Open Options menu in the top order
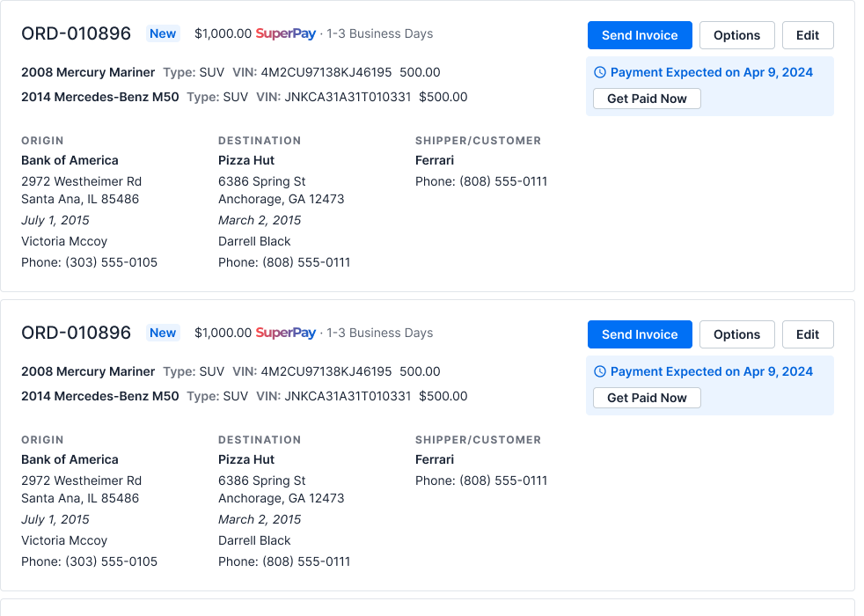 736,35
